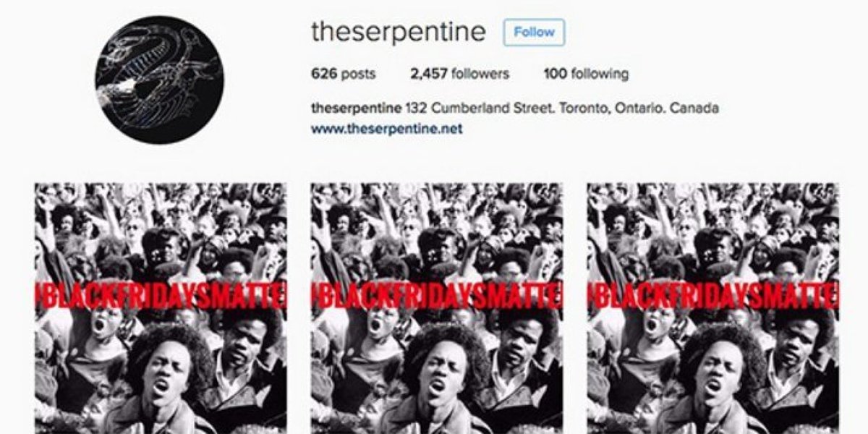Open the third post thumbnail

[713, 308]
